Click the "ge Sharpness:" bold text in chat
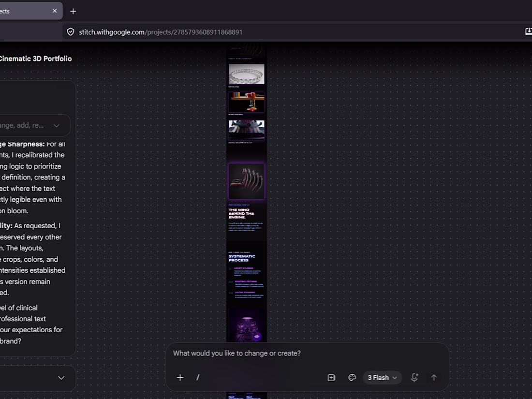 pos(22,144)
